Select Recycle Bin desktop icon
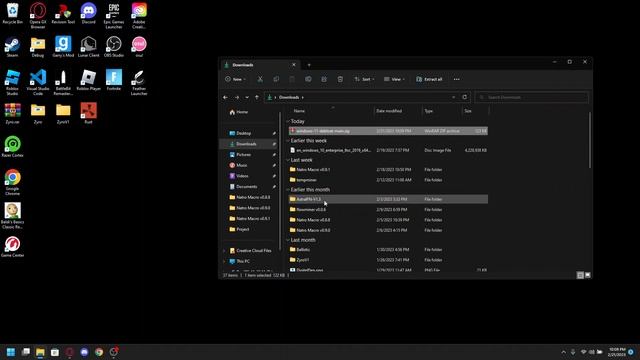Image resolution: width=640 pixels, height=360 pixels. click(x=12, y=13)
